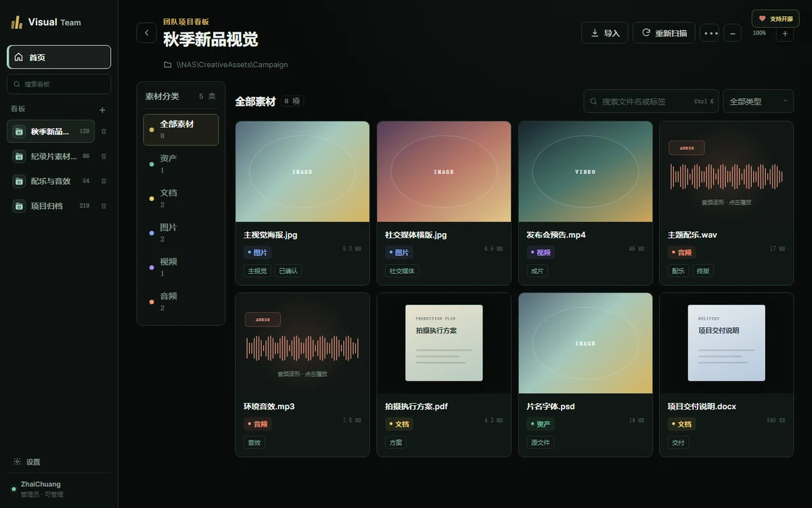Open the 社交媒体横版.jpg thumbnail
The width and height of the screenshot is (812, 508).
444,171
